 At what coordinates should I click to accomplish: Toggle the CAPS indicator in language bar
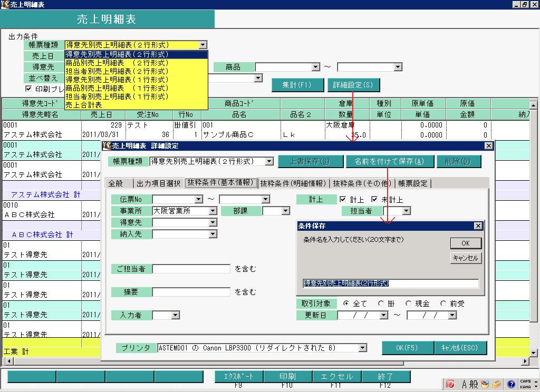tap(525, 381)
